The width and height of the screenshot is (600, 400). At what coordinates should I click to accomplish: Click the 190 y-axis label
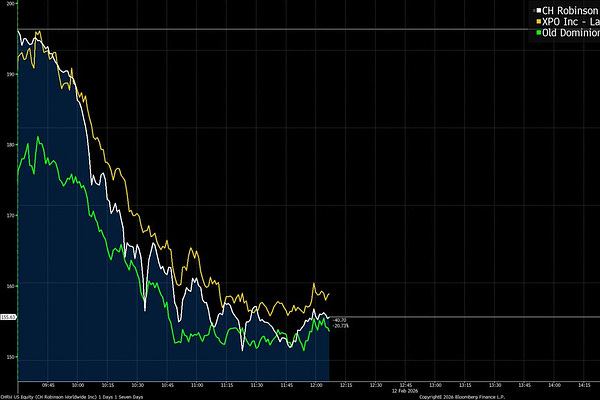click(11, 74)
